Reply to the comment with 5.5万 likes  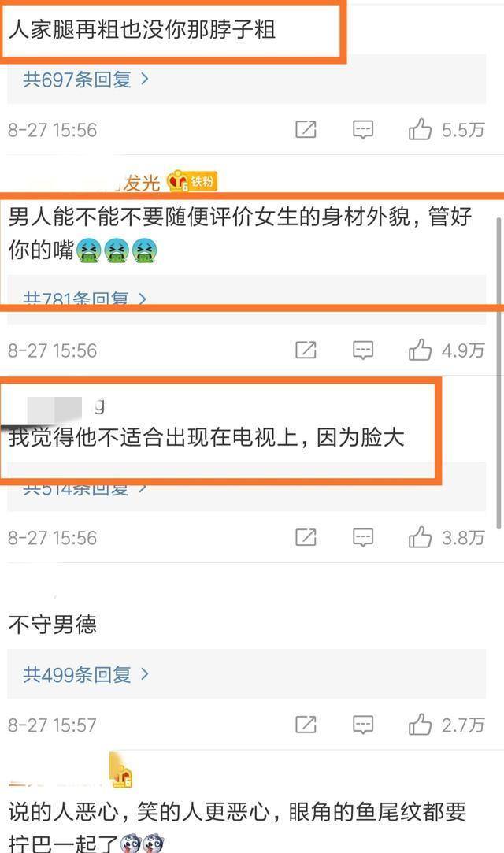coord(362,130)
